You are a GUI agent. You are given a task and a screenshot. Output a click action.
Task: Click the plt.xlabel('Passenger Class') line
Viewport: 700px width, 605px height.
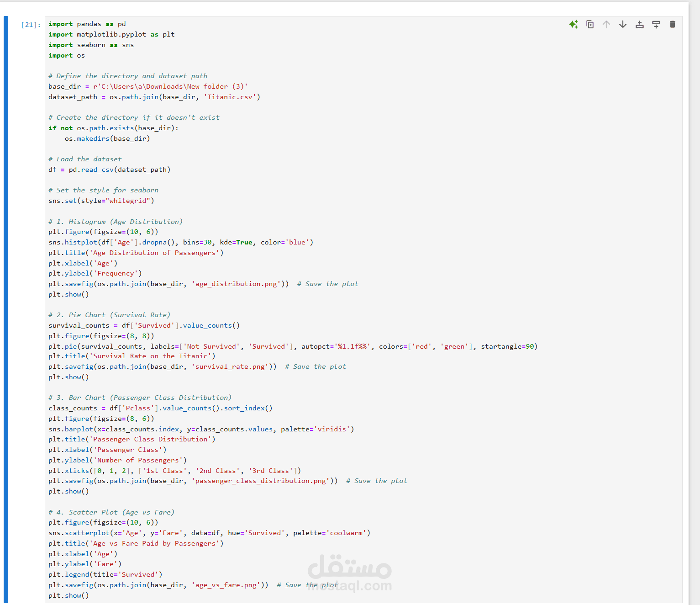[107, 450]
